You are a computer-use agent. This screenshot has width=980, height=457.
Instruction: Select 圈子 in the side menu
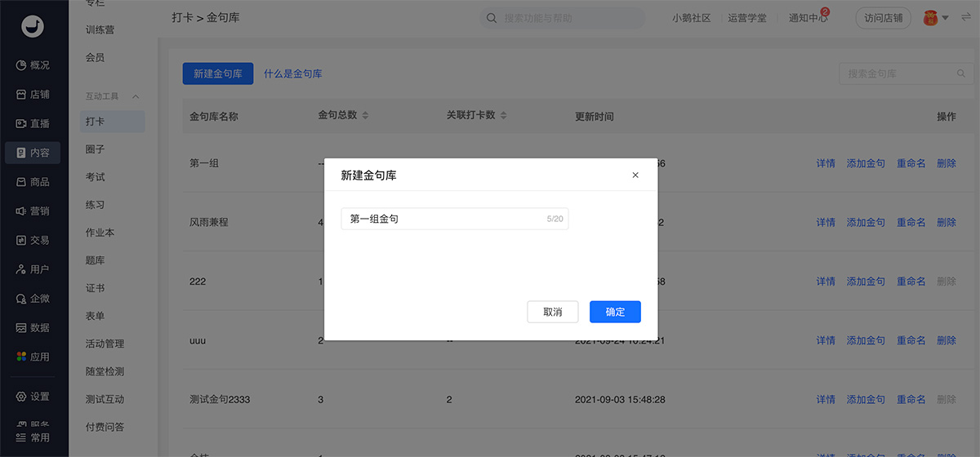point(96,149)
